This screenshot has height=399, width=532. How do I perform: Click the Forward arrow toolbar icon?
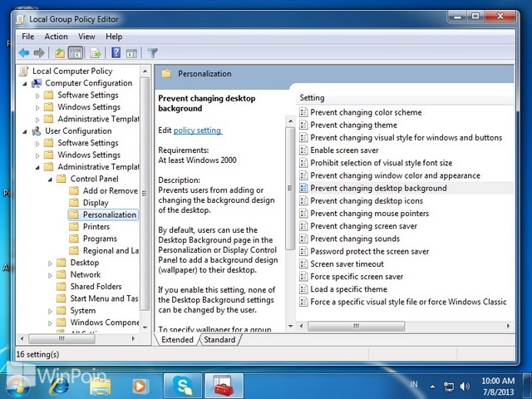coord(39,52)
